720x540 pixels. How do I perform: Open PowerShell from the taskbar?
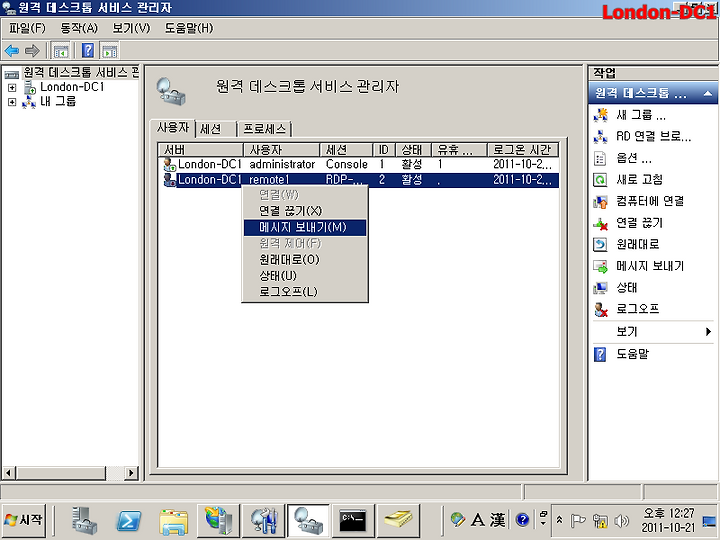pos(129,520)
